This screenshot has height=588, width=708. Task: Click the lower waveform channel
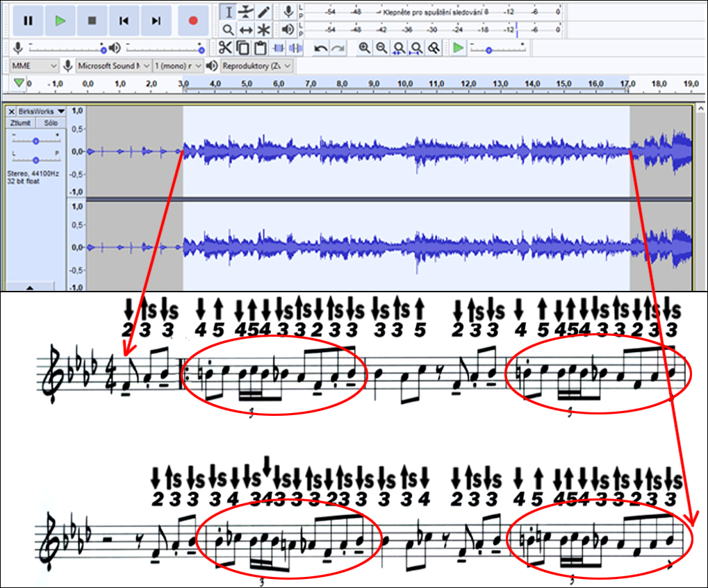[389, 246]
